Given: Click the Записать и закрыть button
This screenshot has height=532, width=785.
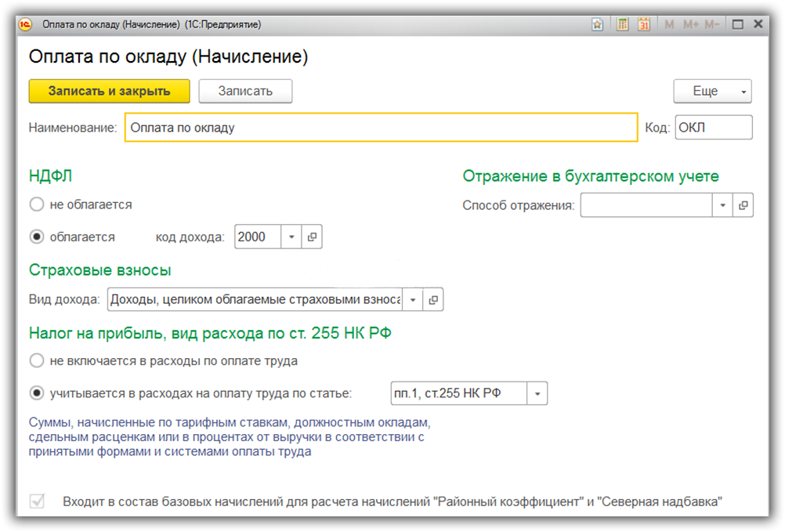Looking at the screenshot, I should pyautogui.click(x=109, y=91).
